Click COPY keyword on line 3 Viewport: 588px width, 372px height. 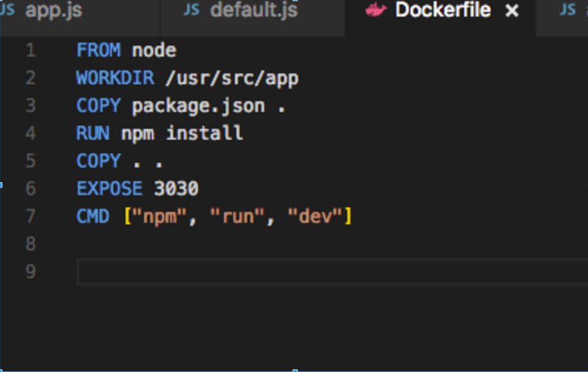pyautogui.click(x=99, y=106)
